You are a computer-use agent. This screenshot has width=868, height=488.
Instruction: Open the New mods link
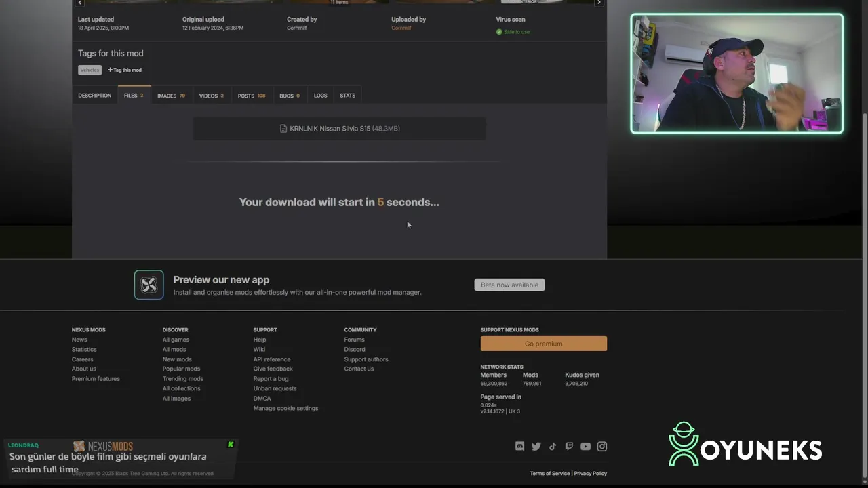[177, 359]
